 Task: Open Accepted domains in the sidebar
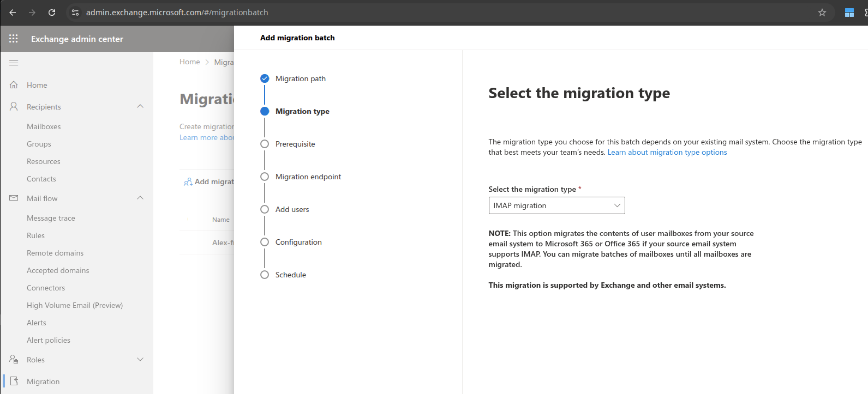pyautogui.click(x=58, y=270)
